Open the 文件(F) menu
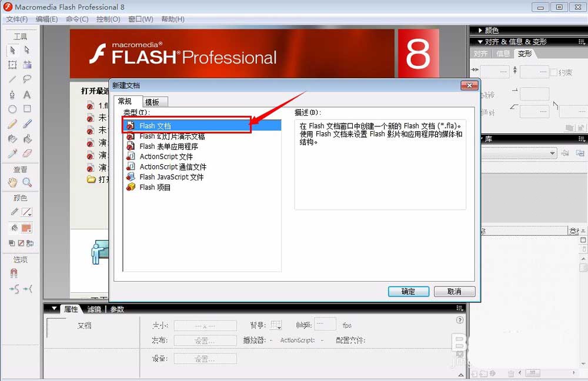This screenshot has height=381, width=588. [17, 19]
